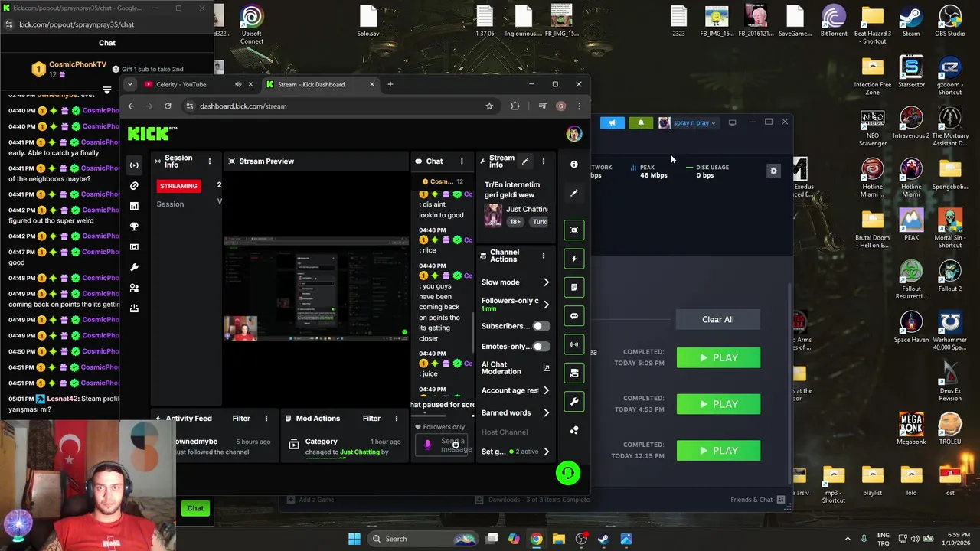Click the green lightning bolt icon in right toolbar

pyautogui.click(x=574, y=259)
